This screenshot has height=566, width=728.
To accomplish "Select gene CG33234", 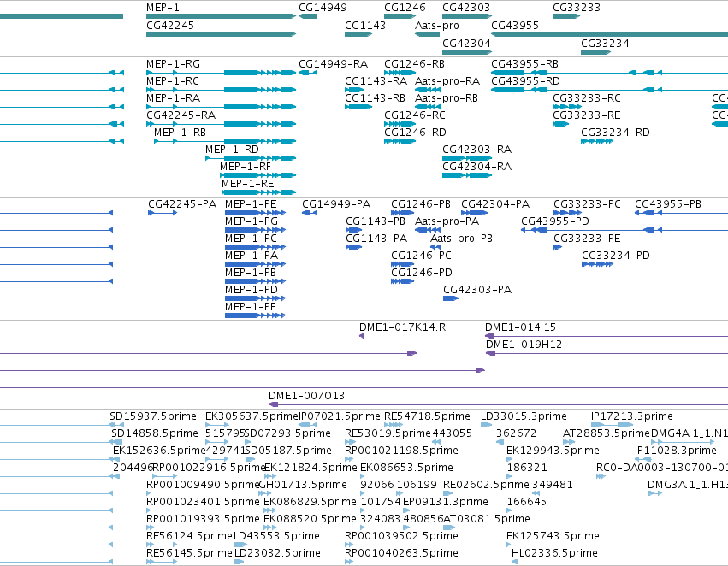I will coord(595,52).
